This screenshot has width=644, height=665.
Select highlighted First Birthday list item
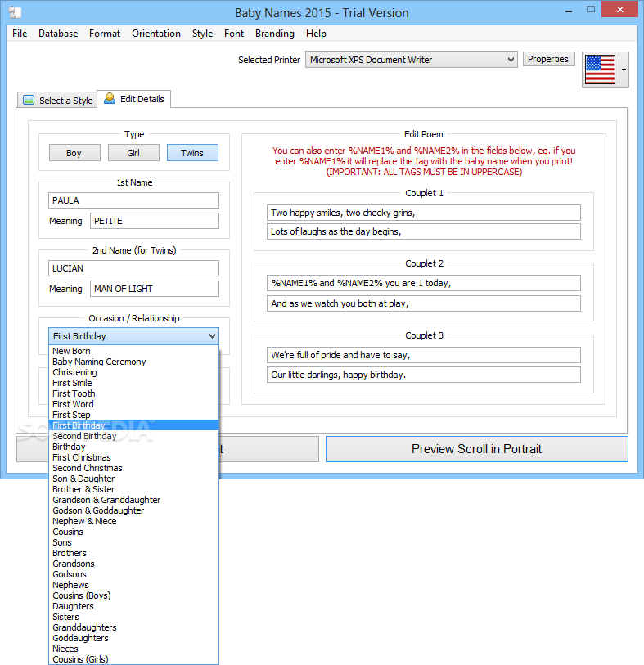click(x=133, y=425)
